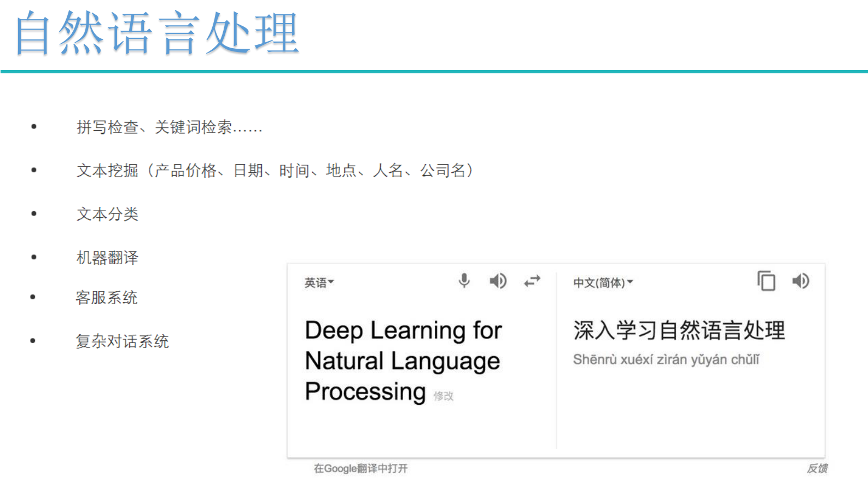The image size is (868, 488).
Task: Expand the 中文(简体) target language dropdown
Action: pyautogui.click(x=603, y=283)
